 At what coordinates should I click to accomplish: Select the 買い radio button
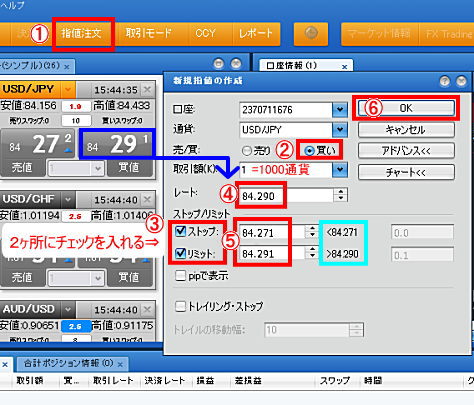pos(309,151)
